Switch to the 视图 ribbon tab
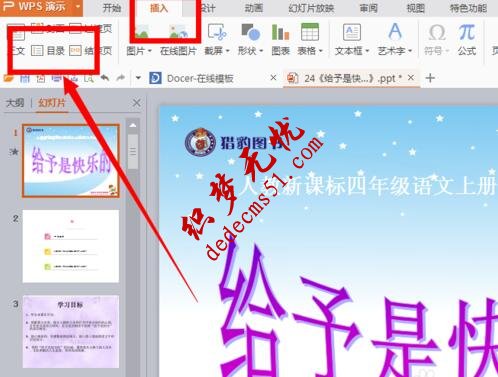The width and height of the screenshot is (498, 377). (416, 8)
